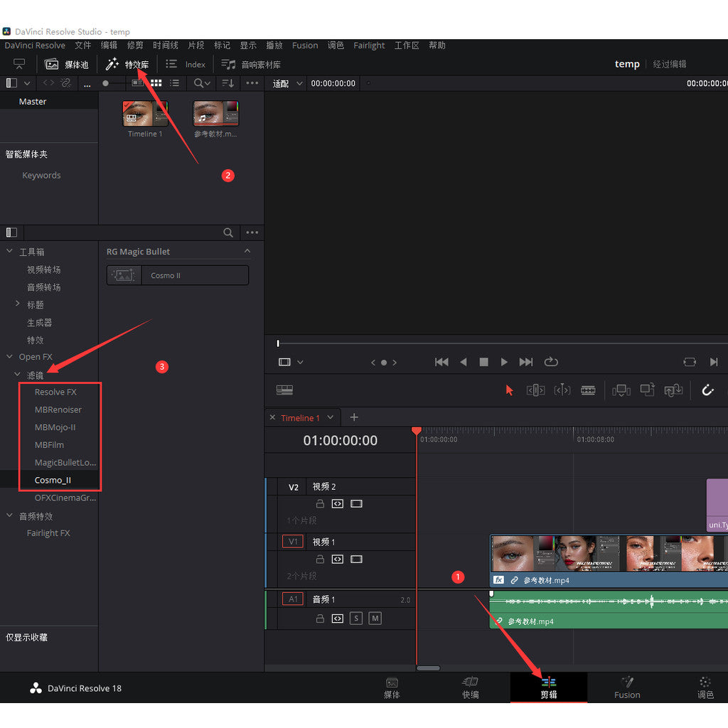Solo the 音频 1 track
The image size is (728, 728).
click(356, 619)
